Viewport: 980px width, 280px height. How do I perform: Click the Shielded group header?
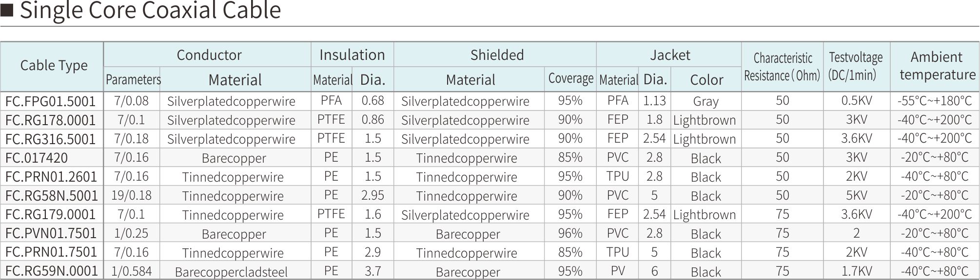(497, 55)
